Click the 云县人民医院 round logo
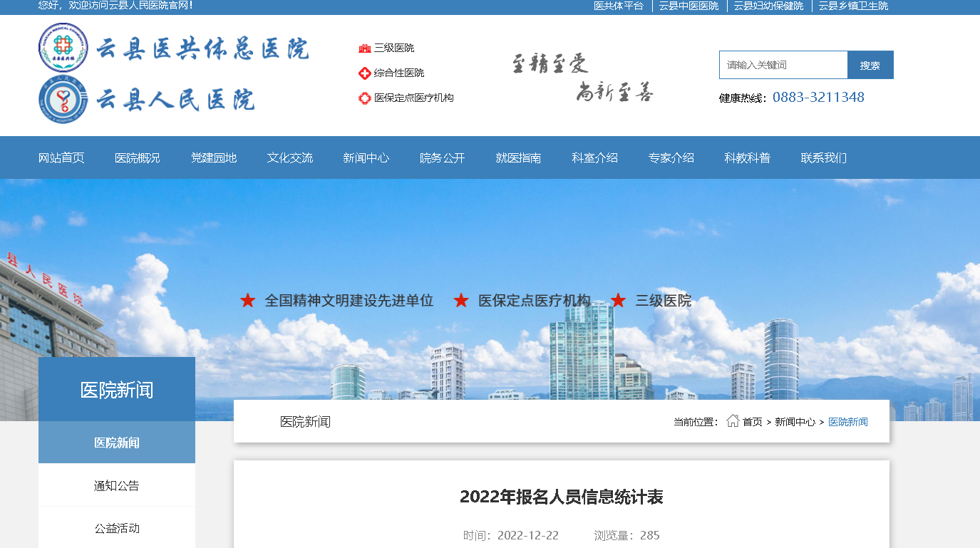The width and height of the screenshot is (980, 548). [63, 99]
